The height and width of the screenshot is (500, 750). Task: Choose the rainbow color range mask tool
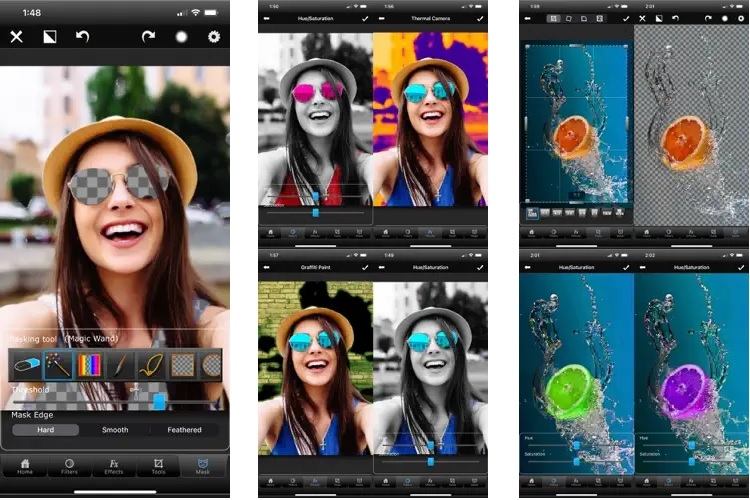click(89, 365)
